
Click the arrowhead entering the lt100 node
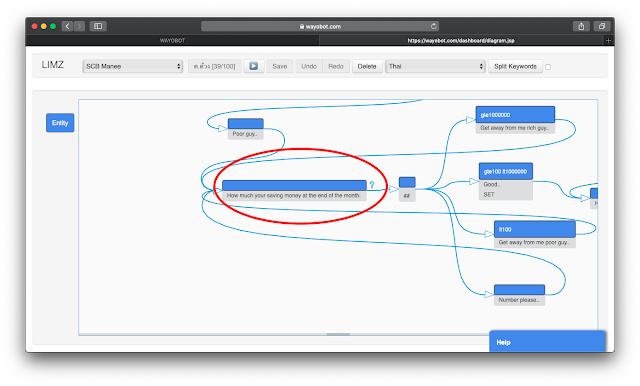(x=489, y=234)
